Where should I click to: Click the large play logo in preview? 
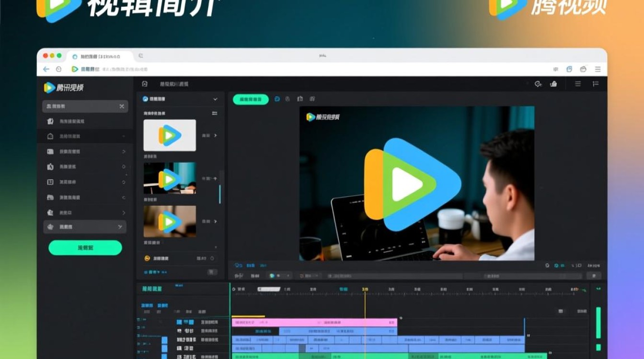(x=413, y=184)
